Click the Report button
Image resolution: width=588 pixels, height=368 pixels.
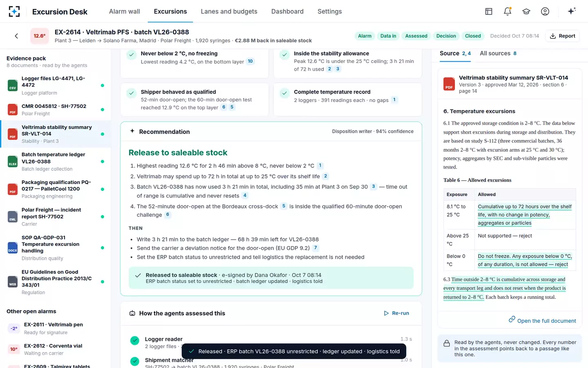563,36
